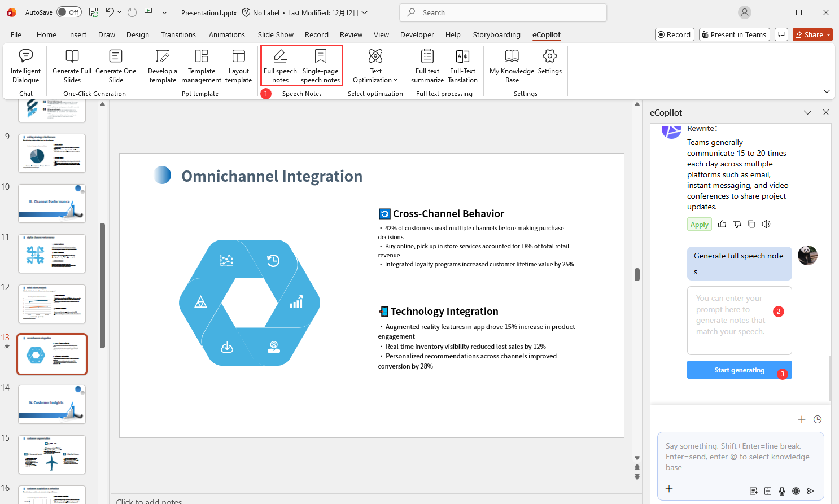Apply the rewritten text
The width and height of the screenshot is (839, 504).
point(699,224)
